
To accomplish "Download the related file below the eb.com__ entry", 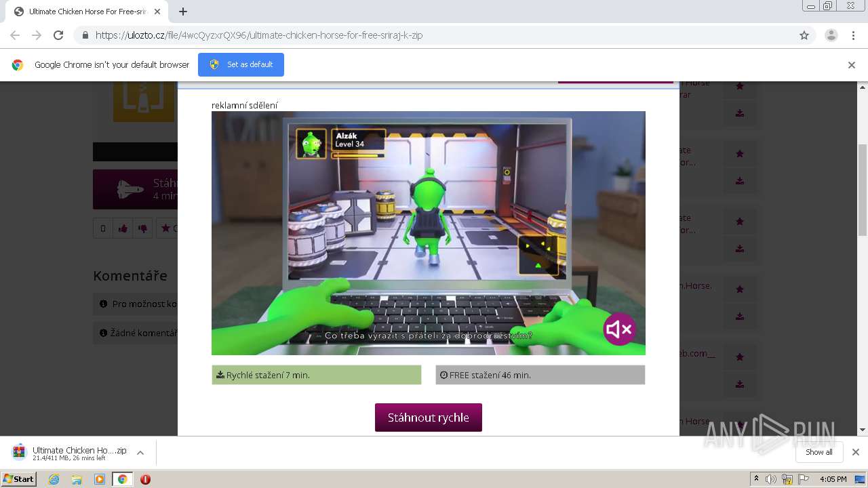I will (740, 384).
